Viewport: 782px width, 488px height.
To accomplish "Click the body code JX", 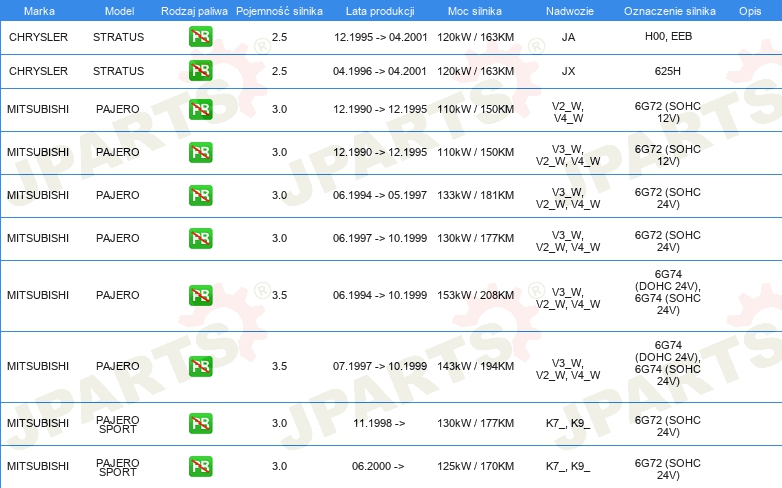I will click(x=568, y=71).
